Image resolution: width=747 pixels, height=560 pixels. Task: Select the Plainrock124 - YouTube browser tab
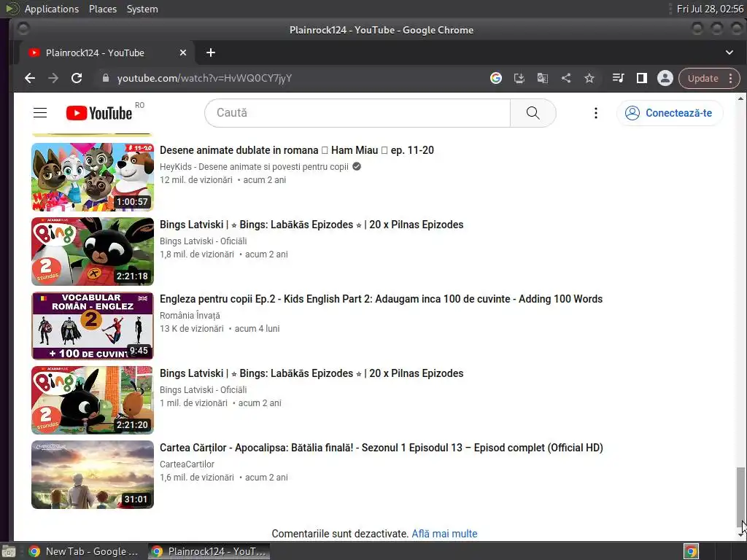point(106,52)
